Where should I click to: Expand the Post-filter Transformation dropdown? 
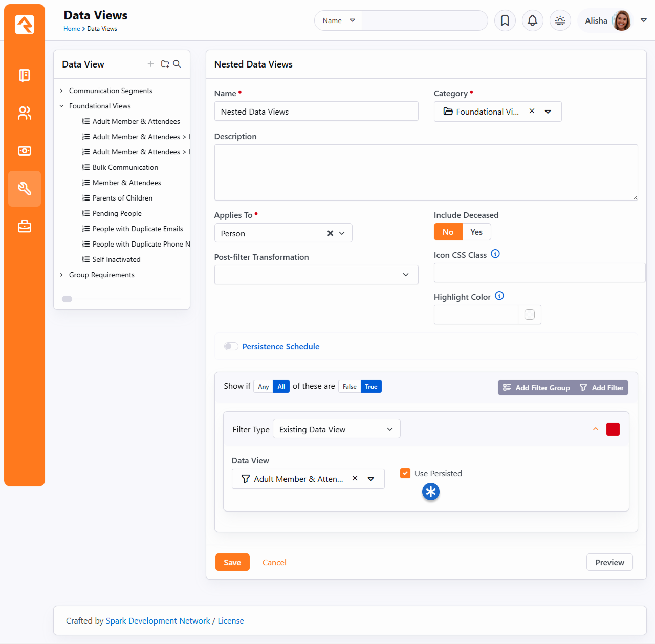click(316, 275)
